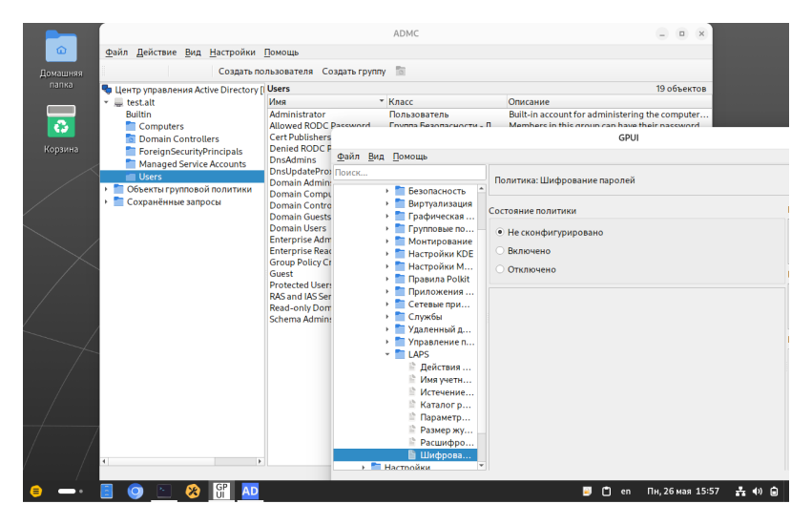Click the volume tray icon
The height and width of the screenshot is (525, 812).
757,492
